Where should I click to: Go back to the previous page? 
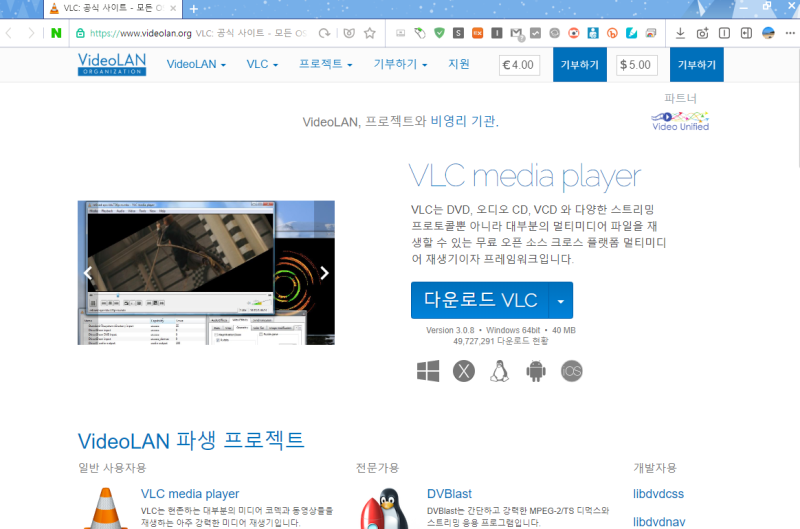click(x=9, y=33)
